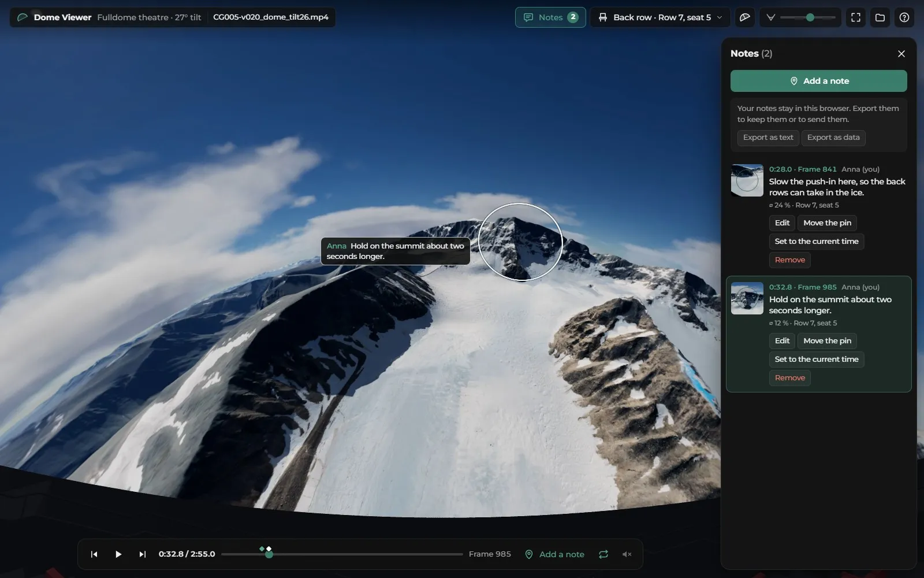Move the pin for Frame 985 note
This screenshot has width=924, height=578.
[x=827, y=341]
